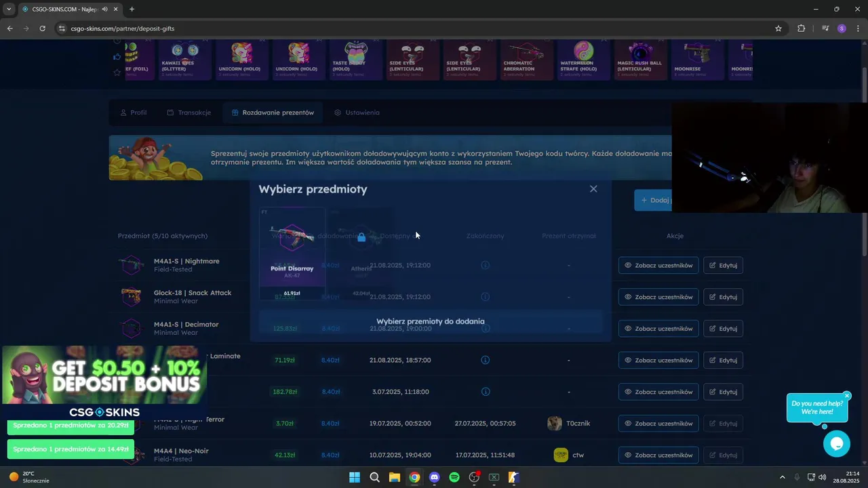Viewport: 868px width, 488px height.
Task: View participants for M4A4 Neo-Noir
Action: [x=658, y=455]
